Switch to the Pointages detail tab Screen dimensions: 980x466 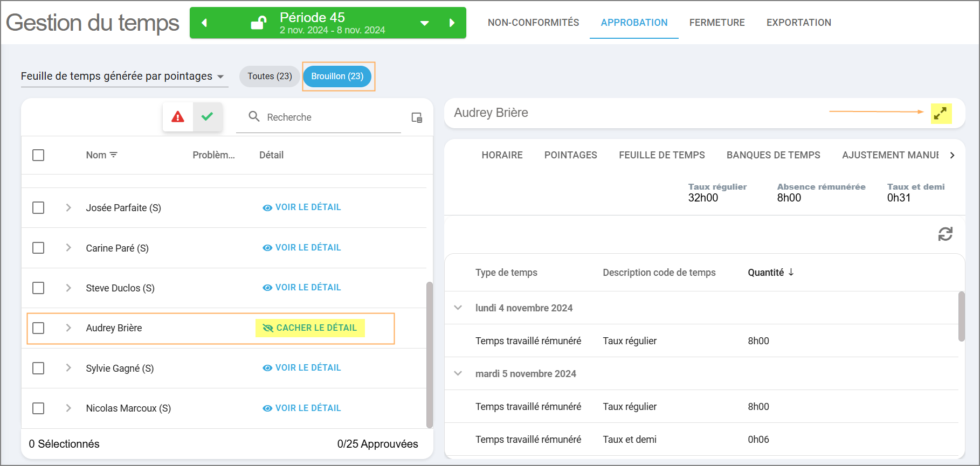[571, 155]
